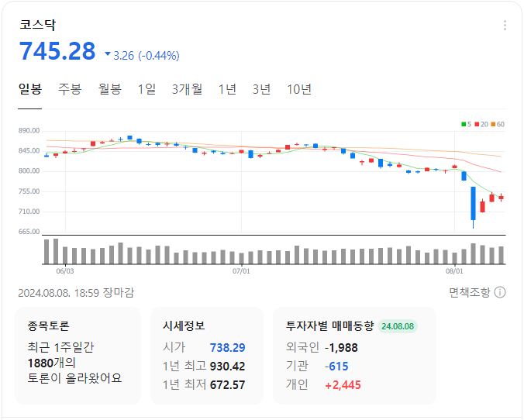Click the red 20-day moving average legend
Screen dimensions: 524x420
click(x=481, y=124)
